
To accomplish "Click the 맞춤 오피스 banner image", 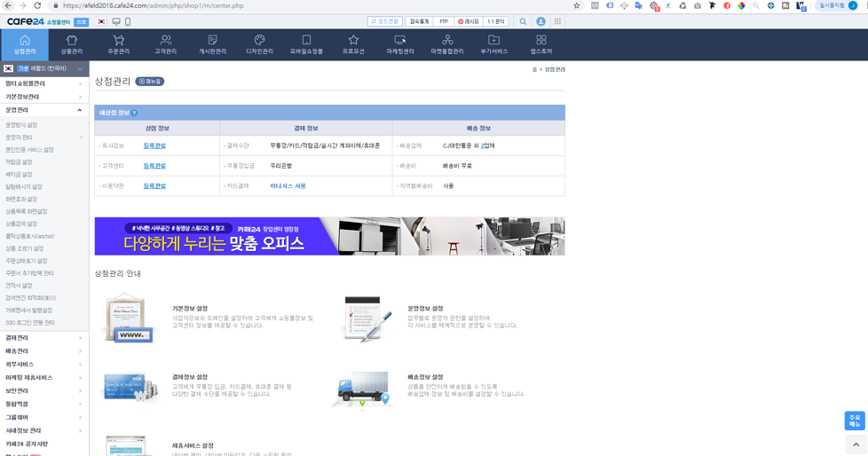I will tap(329, 236).
